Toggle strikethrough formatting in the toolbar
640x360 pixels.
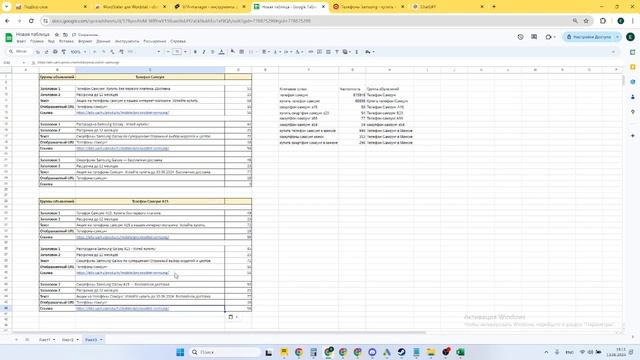[212, 52]
